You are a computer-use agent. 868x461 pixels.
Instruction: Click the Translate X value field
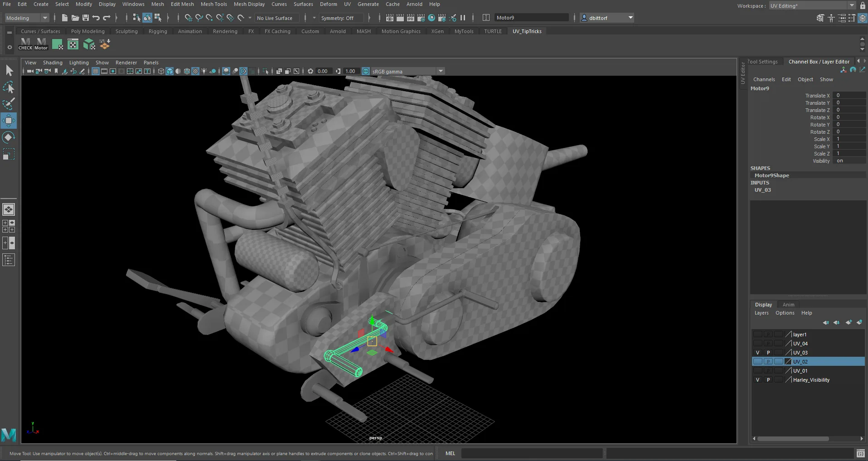(849, 95)
